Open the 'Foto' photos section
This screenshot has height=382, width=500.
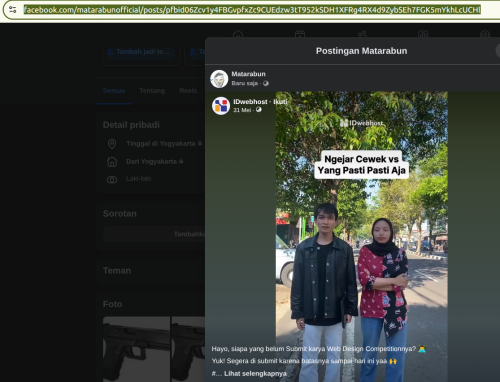(x=112, y=304)
